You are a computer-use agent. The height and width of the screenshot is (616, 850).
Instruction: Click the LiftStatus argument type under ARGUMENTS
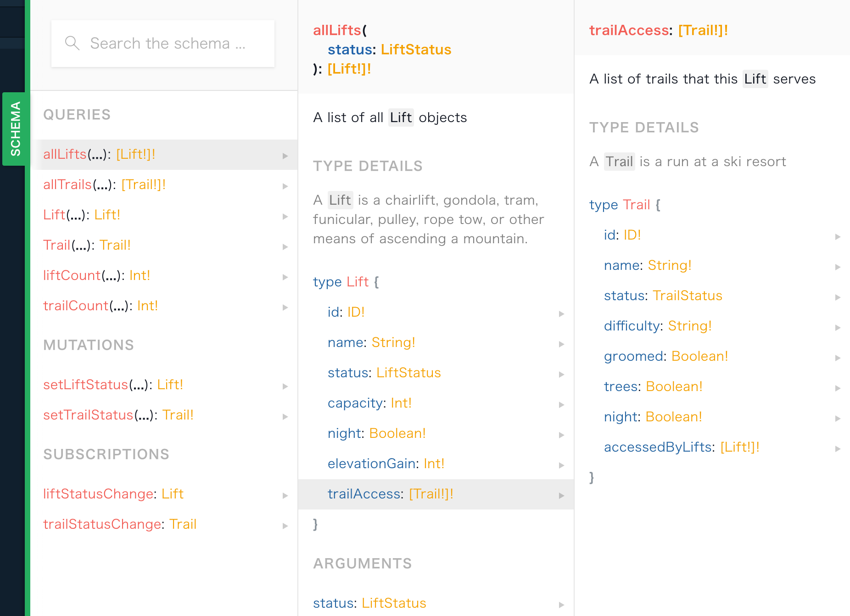tap(394, 603)
